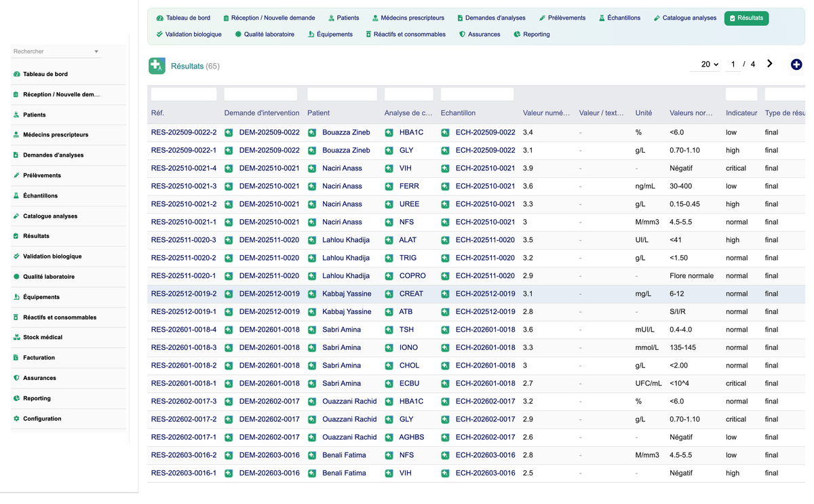Select the active Résultats top tab
Image resolution: width=814 pixels, height=504 pixels.
coord(746,18)
